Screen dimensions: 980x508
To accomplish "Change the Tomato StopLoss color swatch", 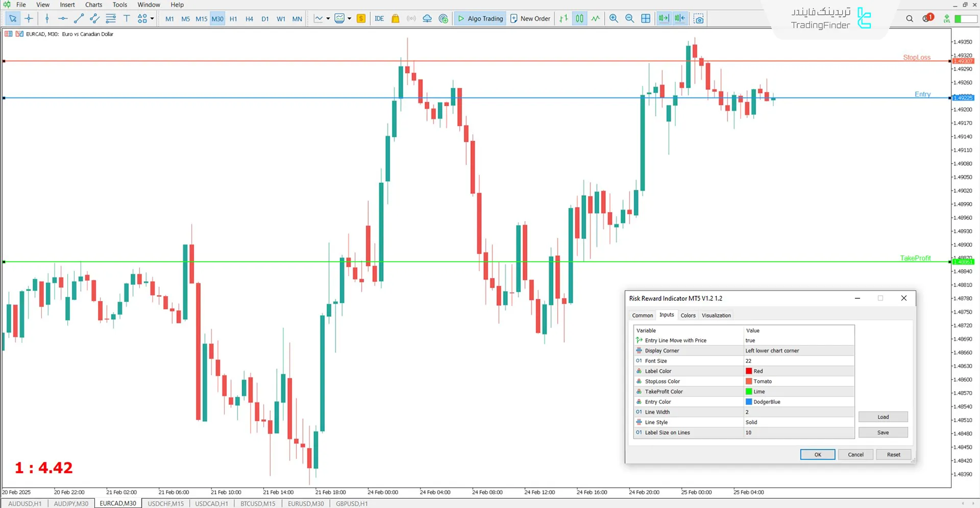I will pyautogui.click(x=748, y=381).
